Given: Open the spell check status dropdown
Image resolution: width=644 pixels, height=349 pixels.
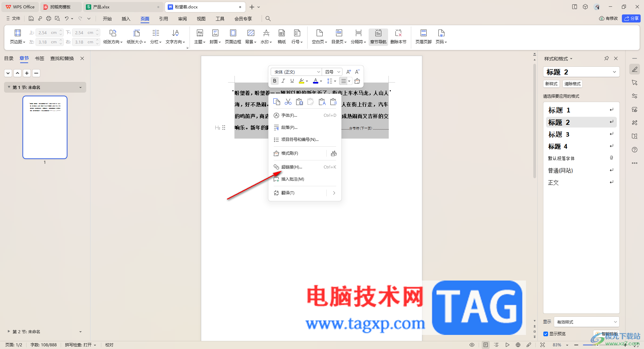Looking at the screenshot, I should point(80,345).
